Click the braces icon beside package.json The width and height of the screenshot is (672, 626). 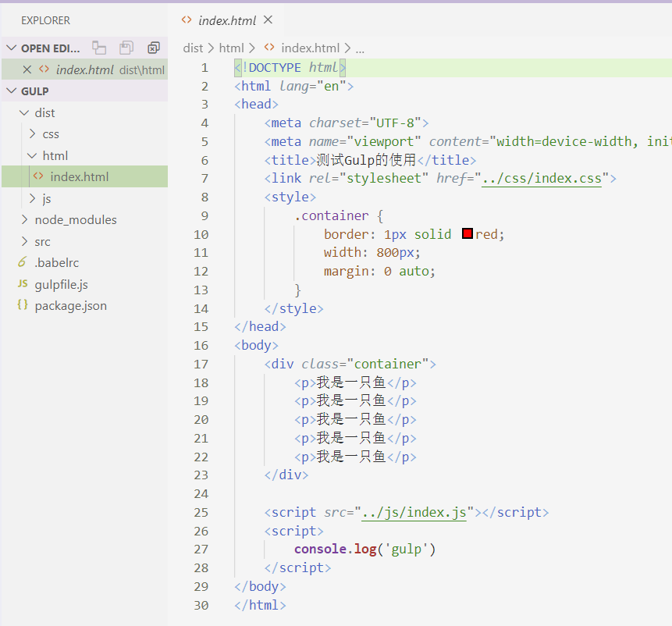[x=23, y=305]
